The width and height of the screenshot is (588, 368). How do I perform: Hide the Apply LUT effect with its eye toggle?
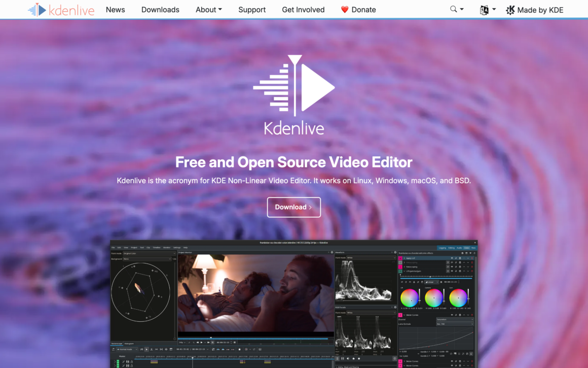pyautogui.click(x=452, y=258)
